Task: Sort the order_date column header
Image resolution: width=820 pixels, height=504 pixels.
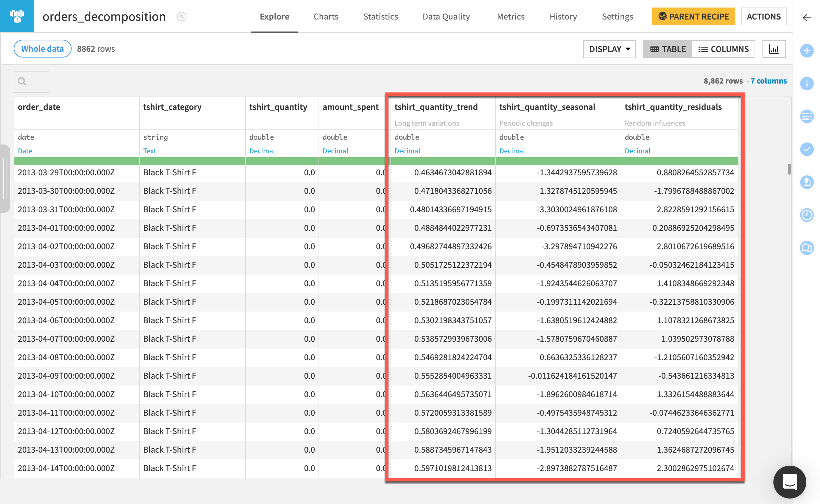Action: [39, 107]
